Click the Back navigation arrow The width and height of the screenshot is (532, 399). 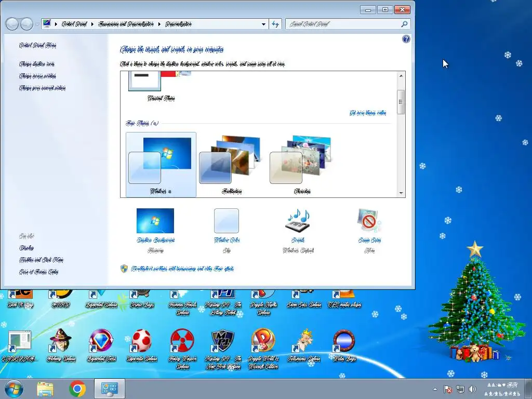[12, 24]
